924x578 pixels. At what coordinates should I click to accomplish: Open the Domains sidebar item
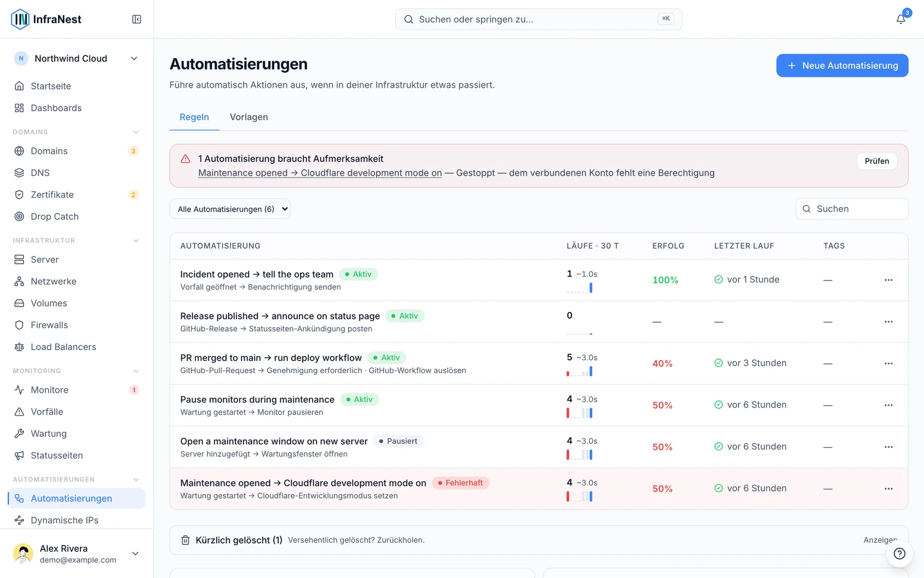(77, 151)
